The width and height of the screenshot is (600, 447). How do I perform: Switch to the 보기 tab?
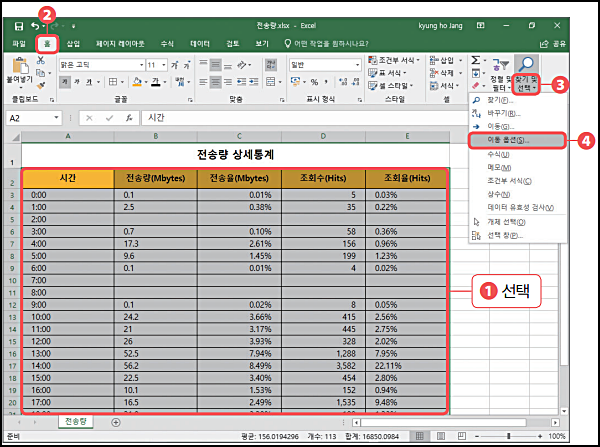coord(262,44)
